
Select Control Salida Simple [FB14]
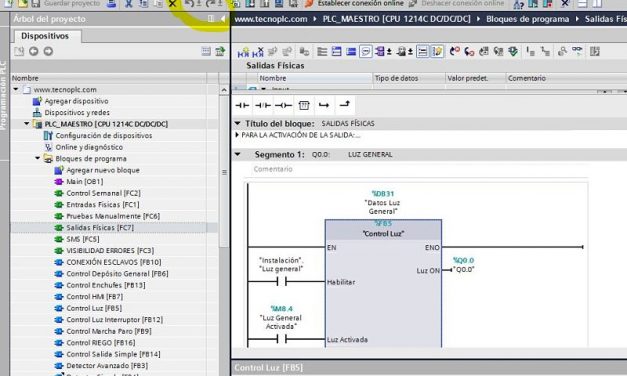[x=114, y=354]
